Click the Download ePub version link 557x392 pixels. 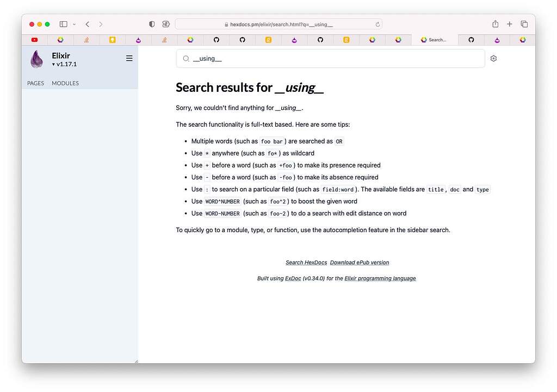pos(360,262)
